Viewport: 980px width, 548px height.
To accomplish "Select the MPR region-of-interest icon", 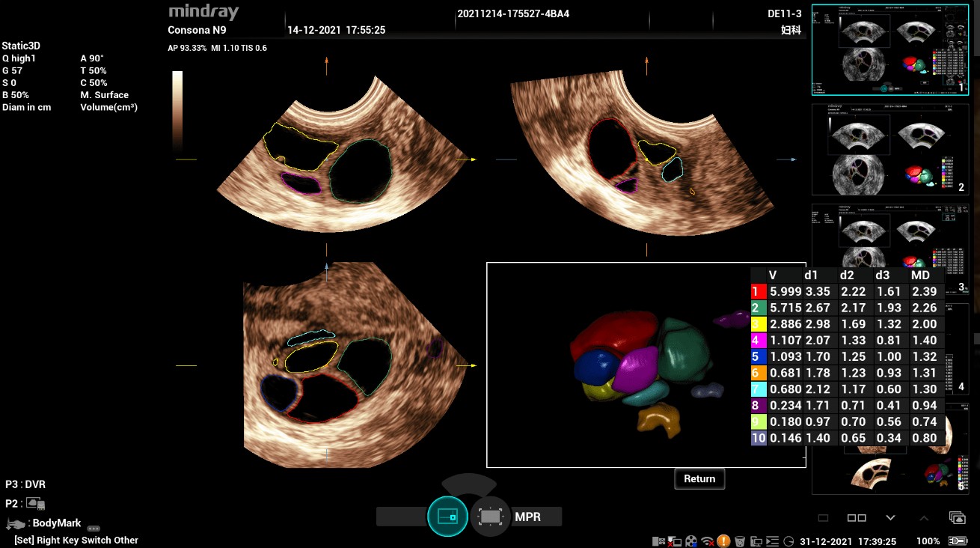I will (x=490, y=517).
